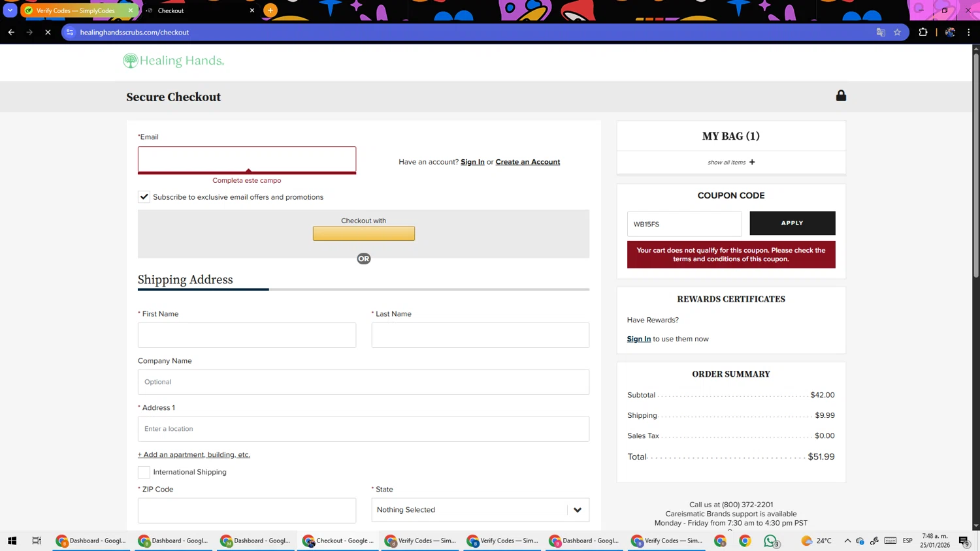Open the touch keyboard tray icon
This screenshot has height=551, width=980.
pyautogui.click(x=890, y=541)
